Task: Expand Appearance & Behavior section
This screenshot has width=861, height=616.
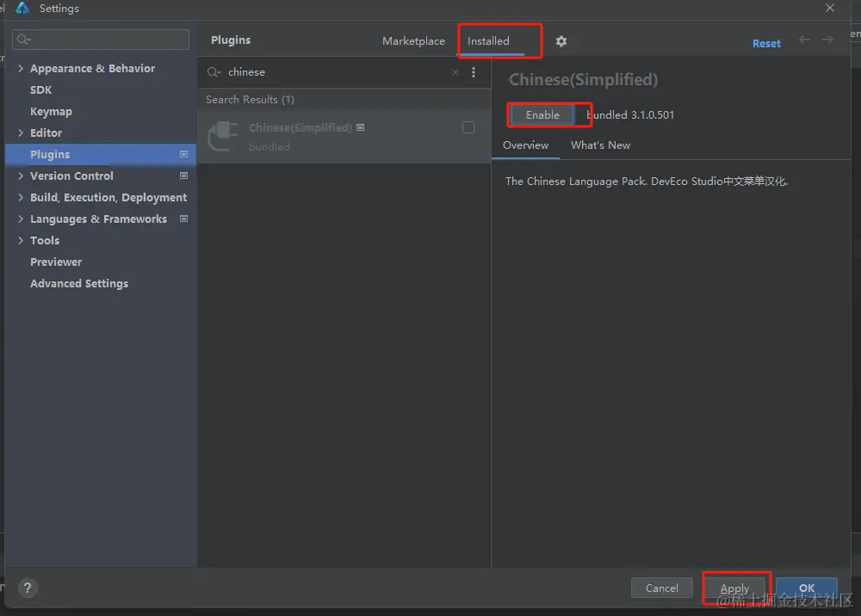Action: coord(21,69)
